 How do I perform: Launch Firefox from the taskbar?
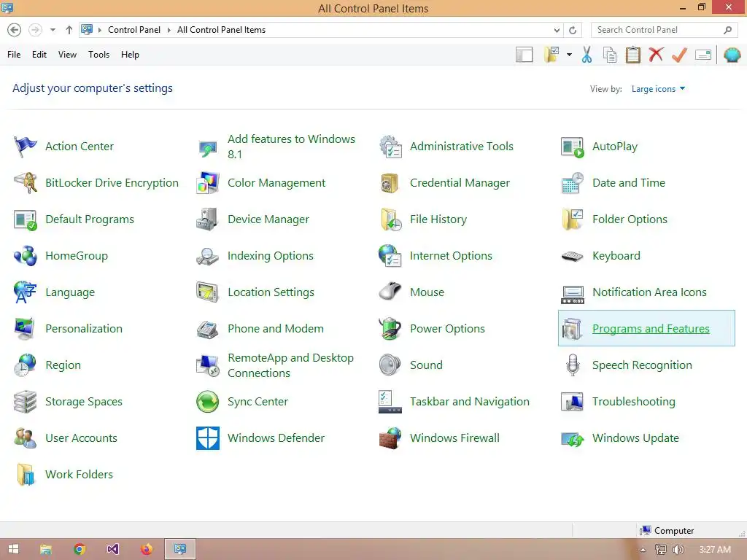[x=147, y=549]
